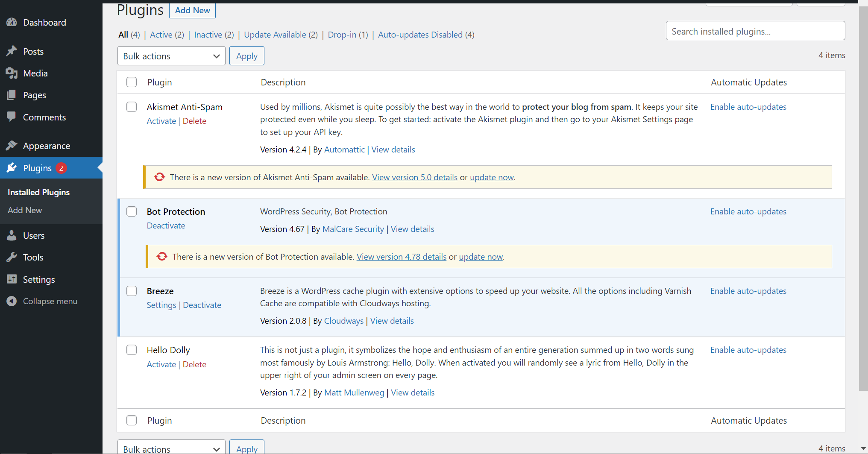Click the Posts pushpin icon
Screen dimensions: 868x454
[x=12, y=51]
